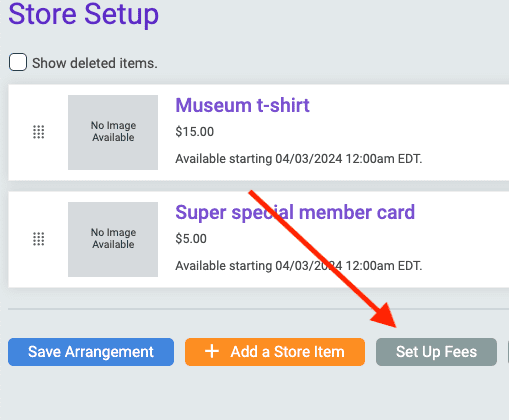Grab the drag handle for Super special member card

39,239
